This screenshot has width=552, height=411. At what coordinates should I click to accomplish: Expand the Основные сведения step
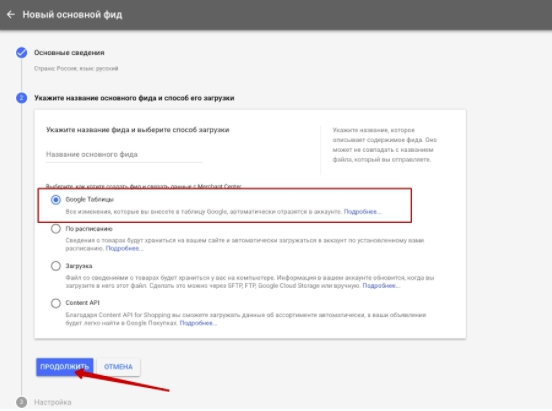[x=69, y=53]
